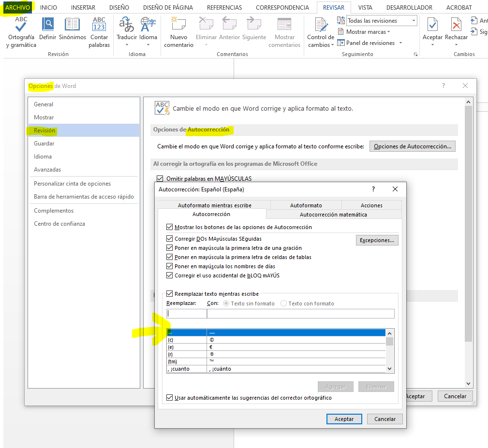Open the Autoformato mientras escribe tab
This screenshot has width=488, height=448.
click(x=214, y=205)
